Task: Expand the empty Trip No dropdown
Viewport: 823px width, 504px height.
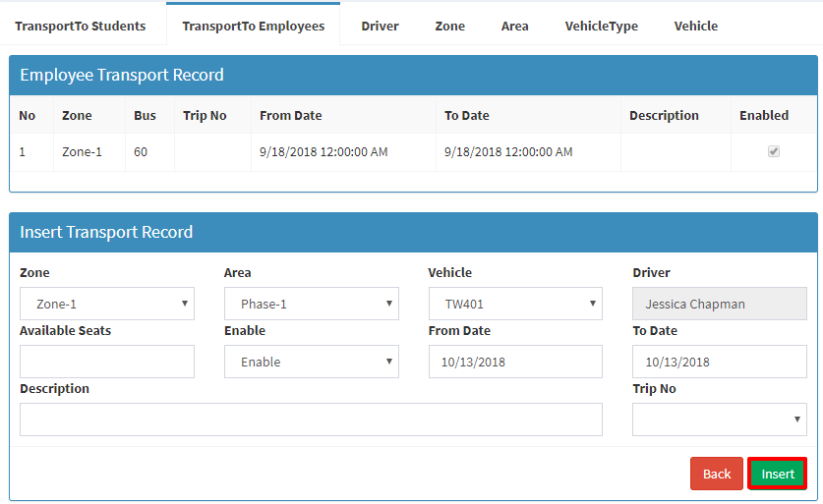Action: 720,420
